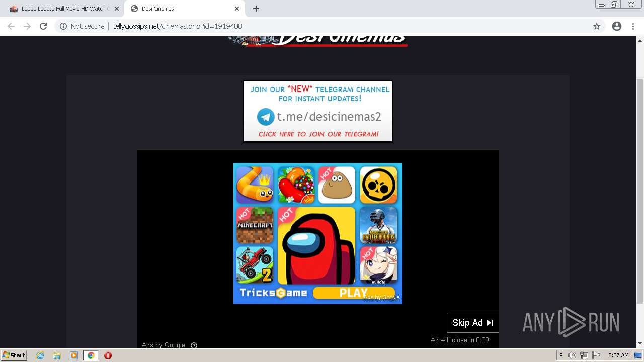Image resolution: width=644 pixels, height=362 pixels.
Task: Click the Minecraft icon in ad
Action: tap(255, 225)
